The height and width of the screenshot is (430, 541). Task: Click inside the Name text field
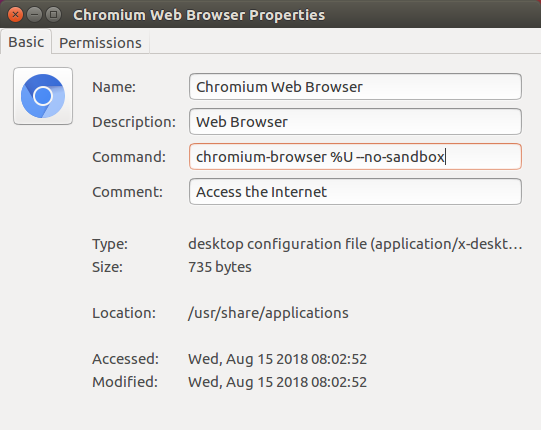click(x=355, y=87)
